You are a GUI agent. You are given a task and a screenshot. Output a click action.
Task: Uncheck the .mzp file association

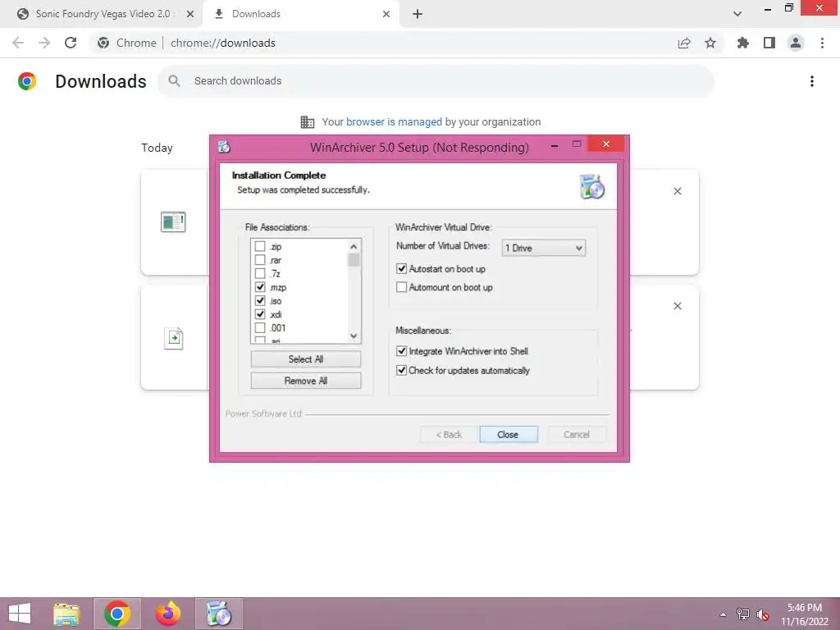point(260,287)
